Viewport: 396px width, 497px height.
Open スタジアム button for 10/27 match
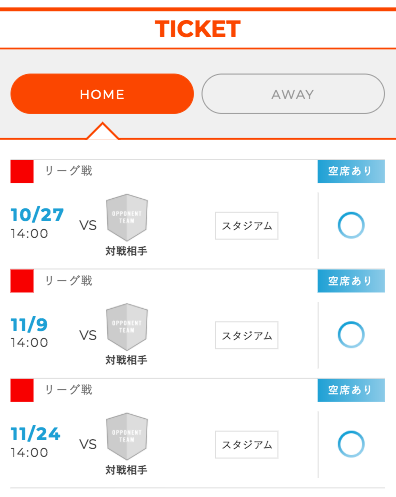point(247,226)
